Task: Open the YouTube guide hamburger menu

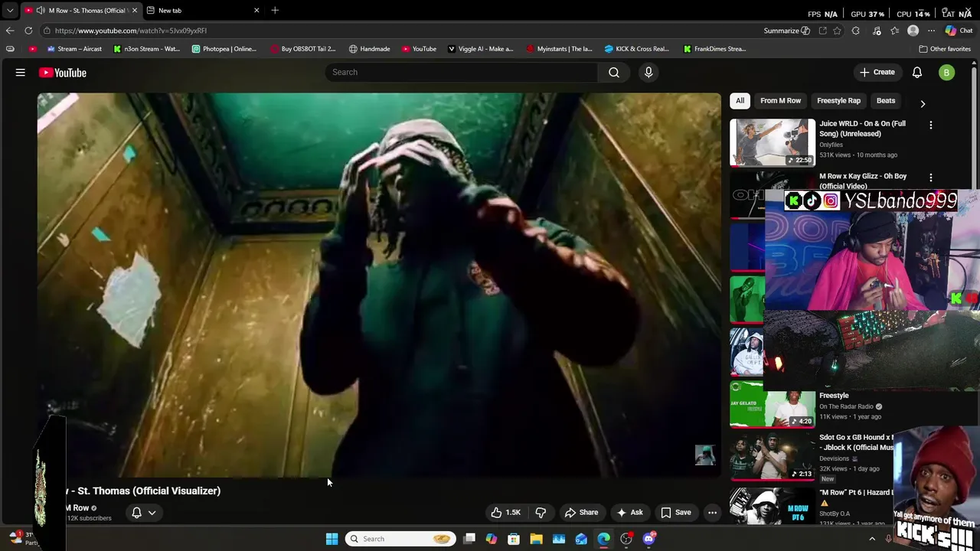Action: pyautogui.click(x=21, y=73)
